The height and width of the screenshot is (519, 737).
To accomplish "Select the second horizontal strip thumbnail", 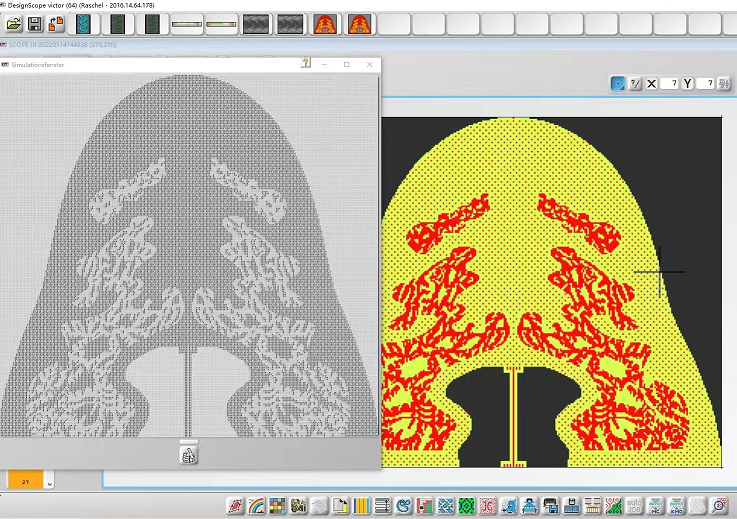I will [x=221, y=24].
